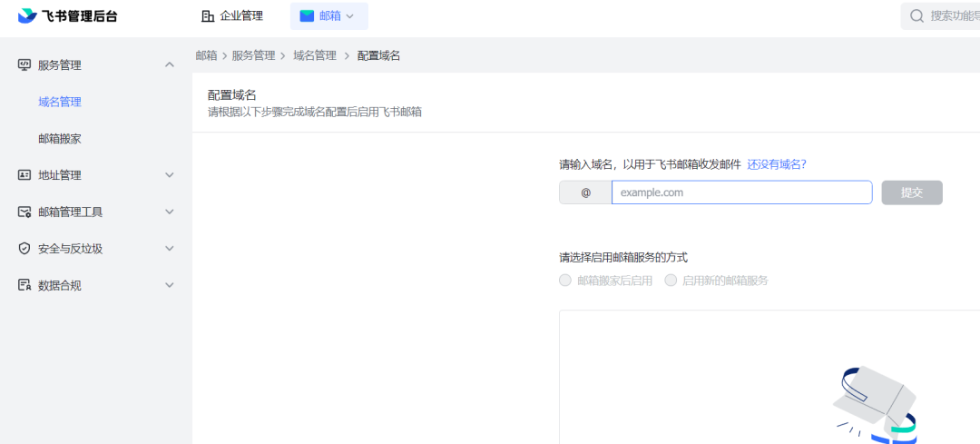Expand the 安全与反垃圾 section chevron
980x444 pixels.
tap(169, 249)
